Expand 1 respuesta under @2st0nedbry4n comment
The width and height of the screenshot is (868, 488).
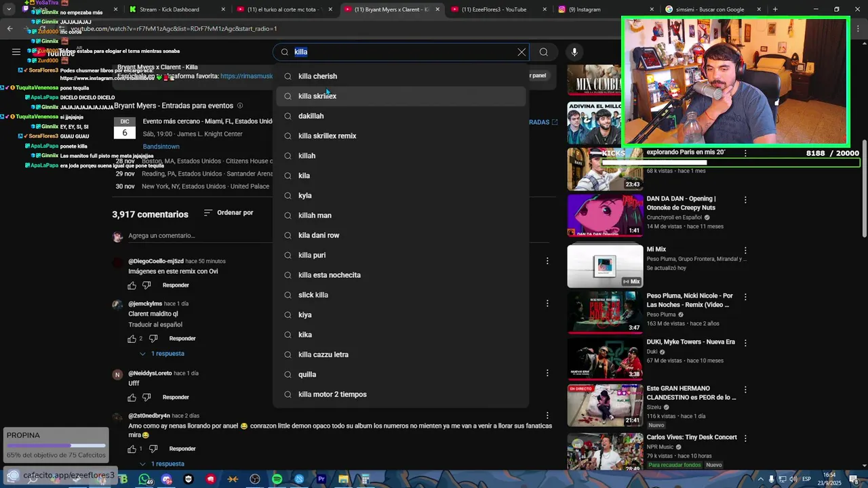162,464
